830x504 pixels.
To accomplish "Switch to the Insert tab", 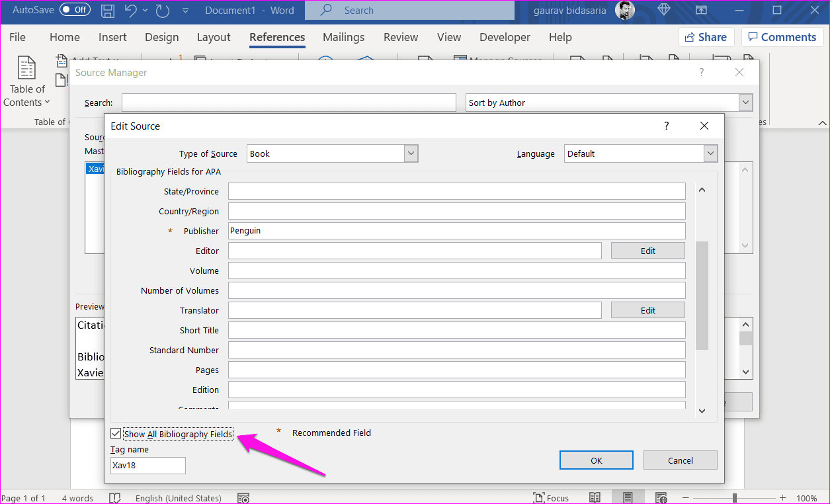I will 113,37.
